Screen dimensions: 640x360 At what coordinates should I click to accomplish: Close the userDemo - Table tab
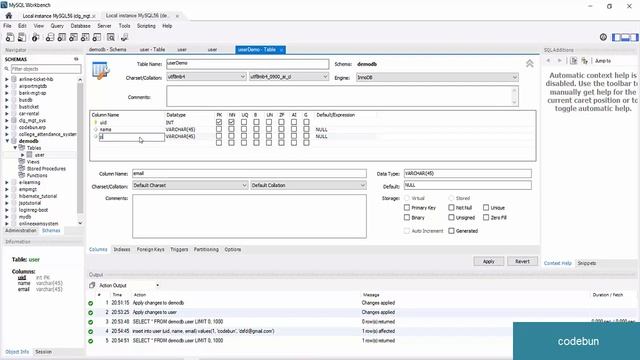[281, 50]
